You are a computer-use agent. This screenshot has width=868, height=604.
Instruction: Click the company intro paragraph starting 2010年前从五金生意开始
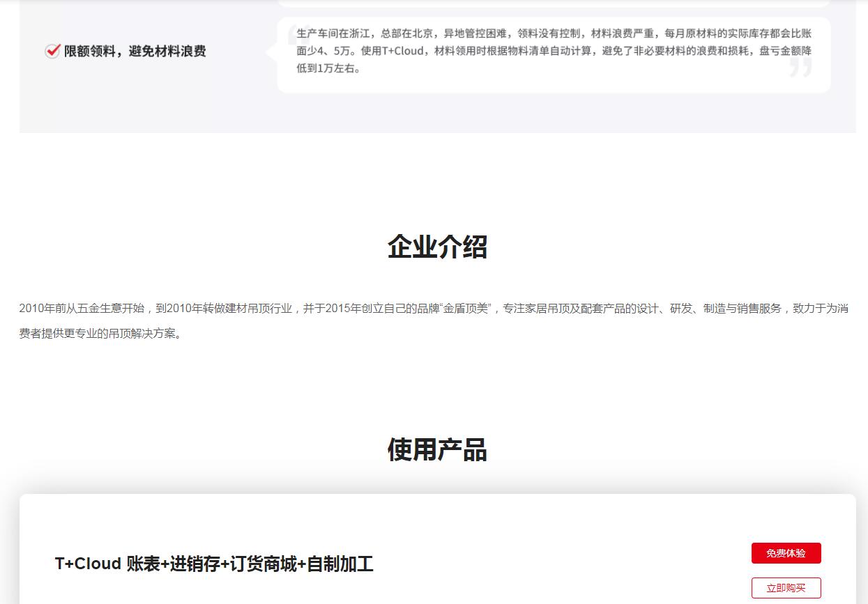(434, 320)
